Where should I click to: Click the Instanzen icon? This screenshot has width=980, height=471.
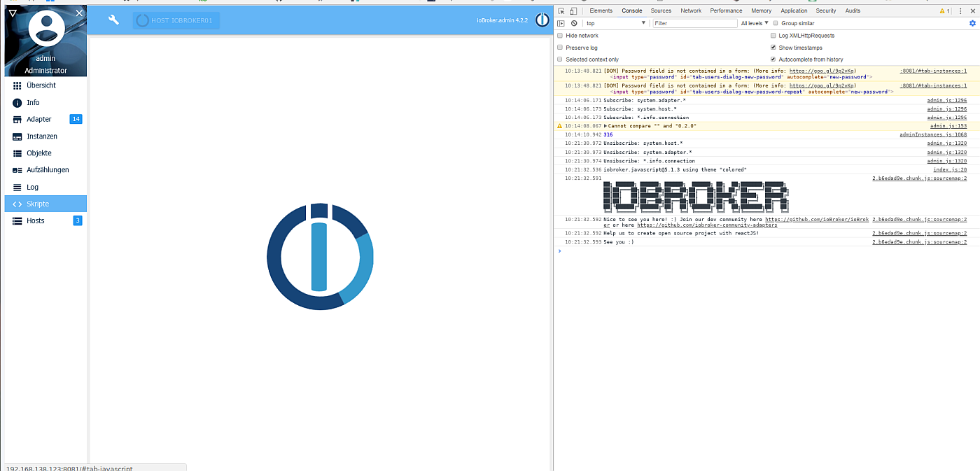pyautogui.click(x=17, y=136)
